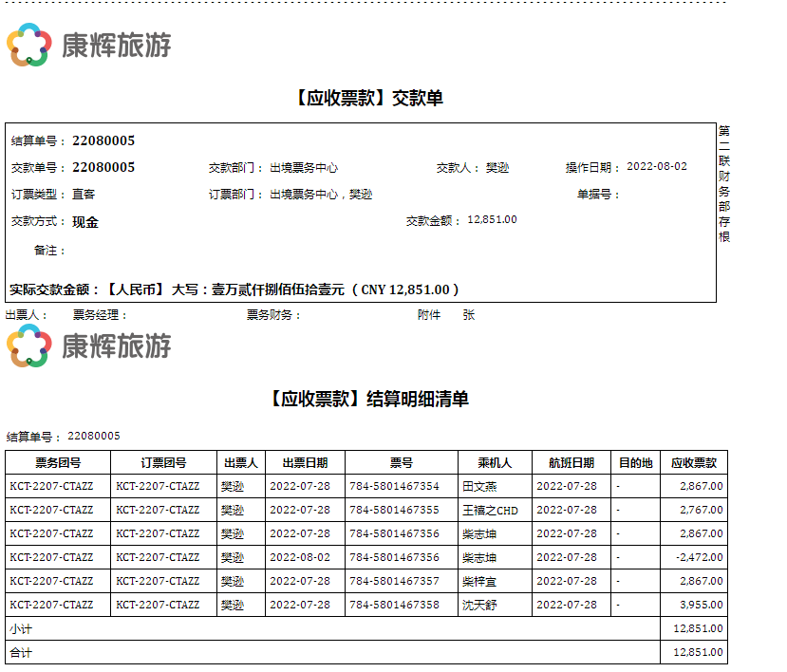
Task: Click the negative amount -2,472.00 cell
Action: tap(699, 557)
